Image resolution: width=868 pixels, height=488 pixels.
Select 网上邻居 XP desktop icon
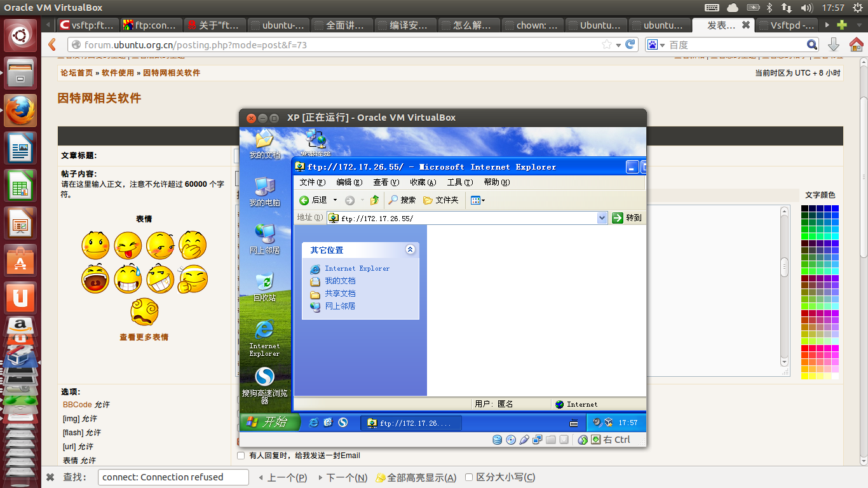tap(264, 239)
